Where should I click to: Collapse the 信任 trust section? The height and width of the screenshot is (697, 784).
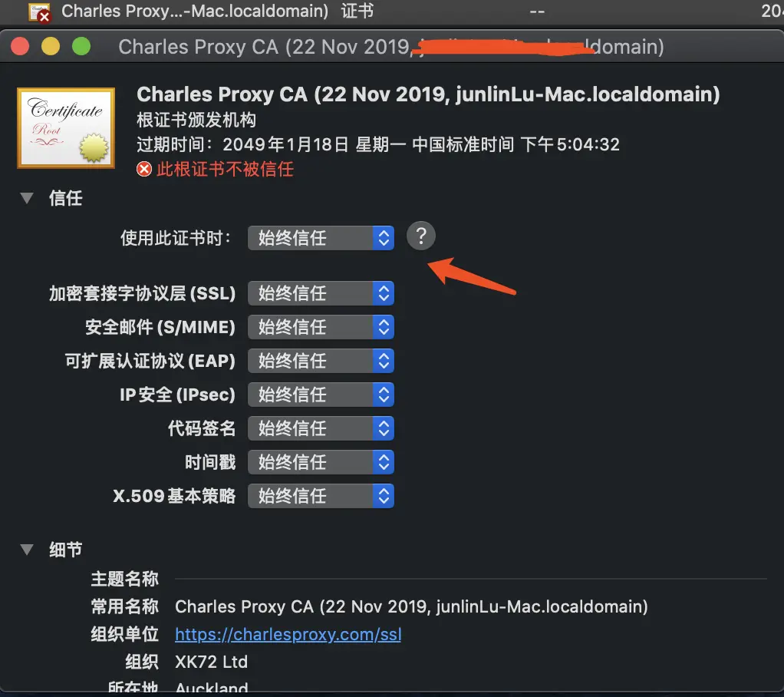(x=27, y=198)
